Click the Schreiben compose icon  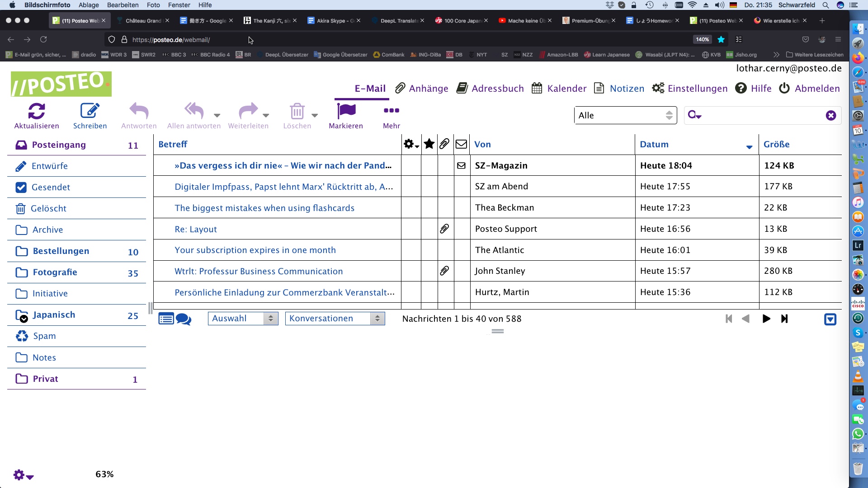click(x=90, y=110)
